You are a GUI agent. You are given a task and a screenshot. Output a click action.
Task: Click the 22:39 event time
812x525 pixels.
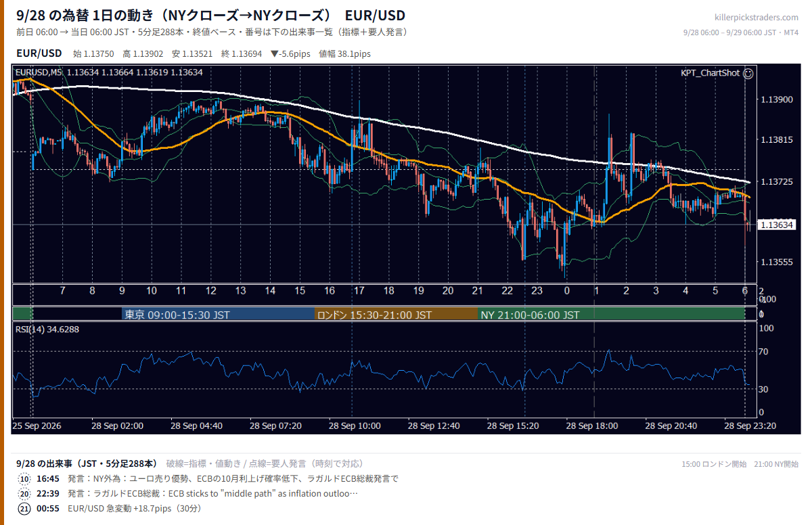[47, 494]
